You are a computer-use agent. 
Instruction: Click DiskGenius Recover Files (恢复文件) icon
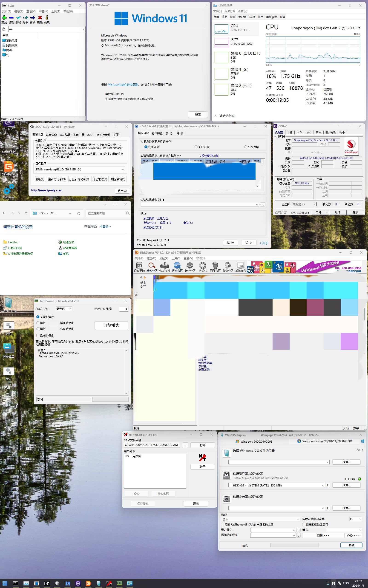tap(164, 265)
